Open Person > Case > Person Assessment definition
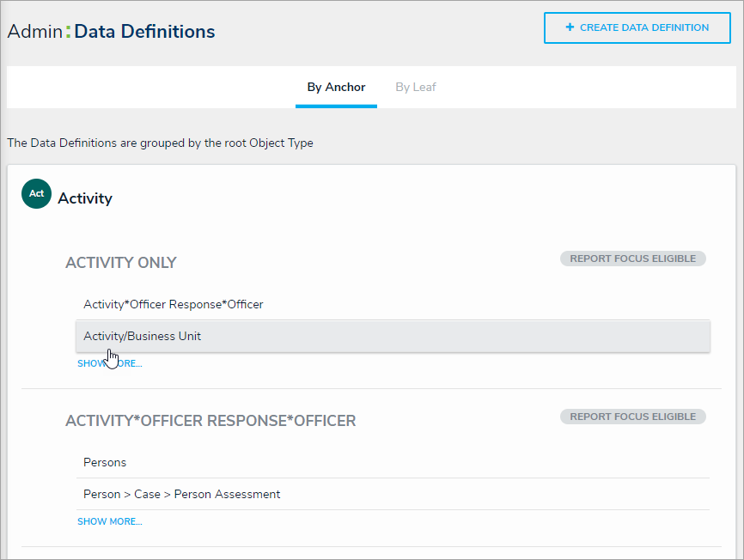The image size is (744, 560). [182, 494]
